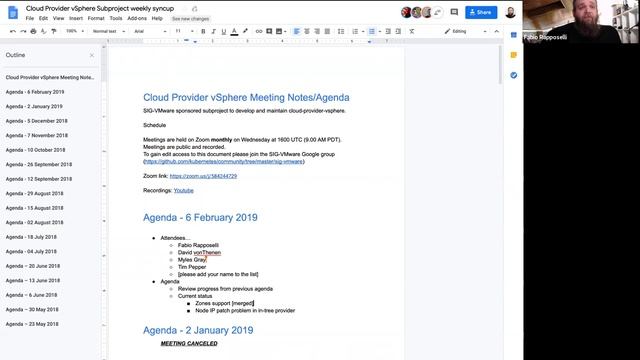Run spell check from the toolbar

click(x=44, y=31)
